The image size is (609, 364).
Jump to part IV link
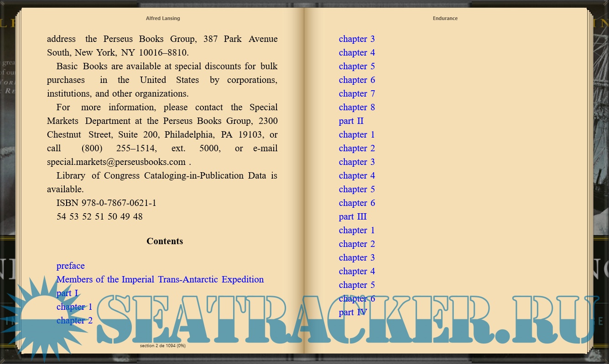pos(353,312)
